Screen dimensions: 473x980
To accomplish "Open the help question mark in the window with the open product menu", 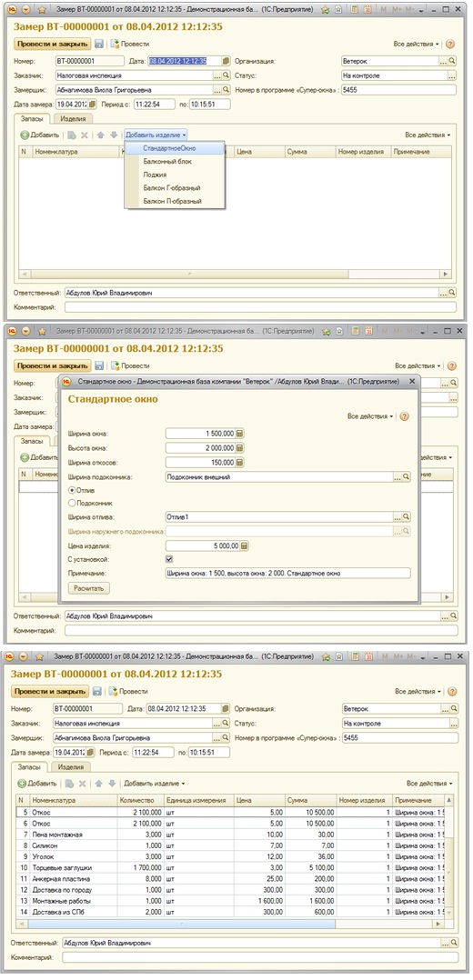I will click(x=450, y=45).
